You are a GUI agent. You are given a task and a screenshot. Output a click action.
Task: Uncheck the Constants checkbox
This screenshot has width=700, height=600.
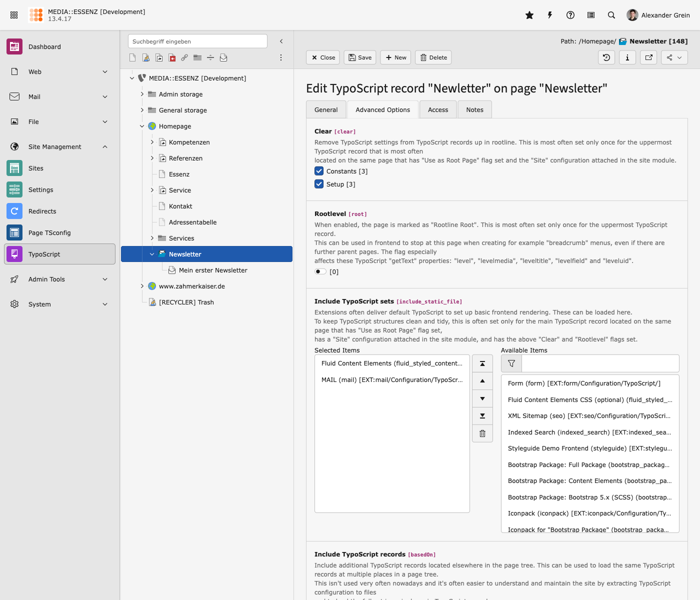tap(319, 171)
